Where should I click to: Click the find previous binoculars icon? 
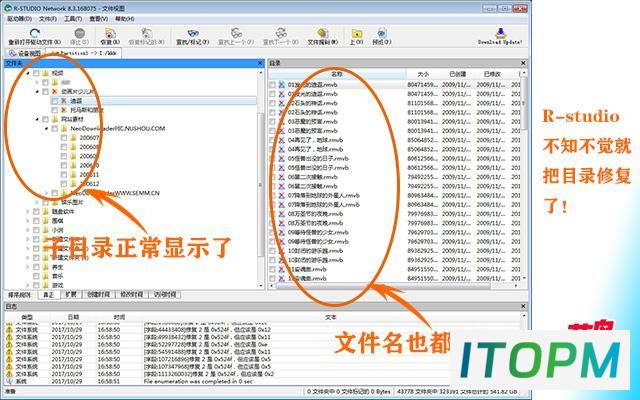[236, 33]
